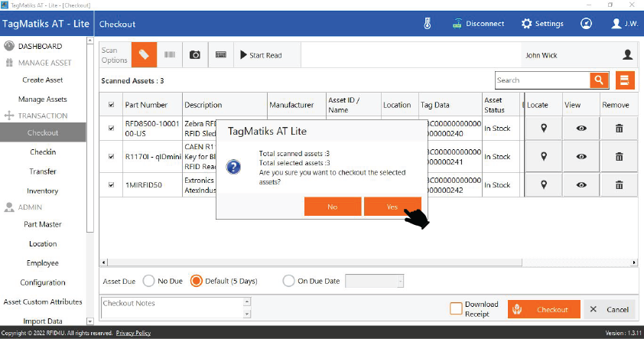Click the orange search magnifier button
644x339 pixels.
coord(599,80)
